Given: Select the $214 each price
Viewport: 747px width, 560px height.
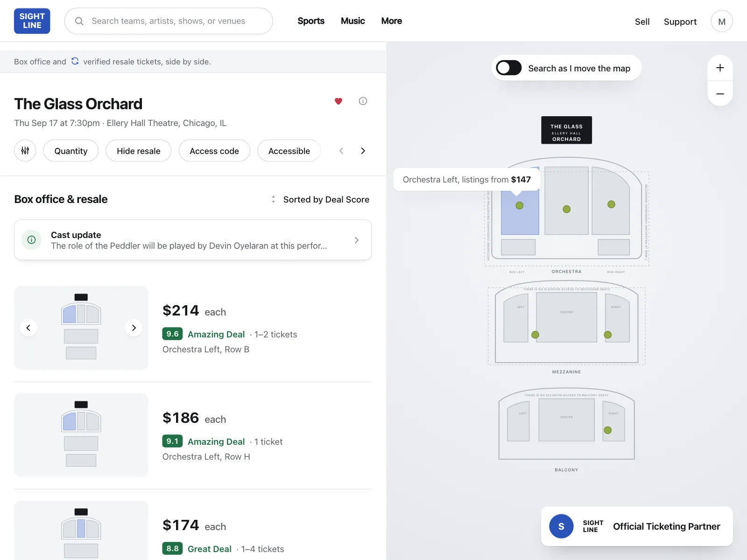Looking at the screenshot, I should pos(194,311).
